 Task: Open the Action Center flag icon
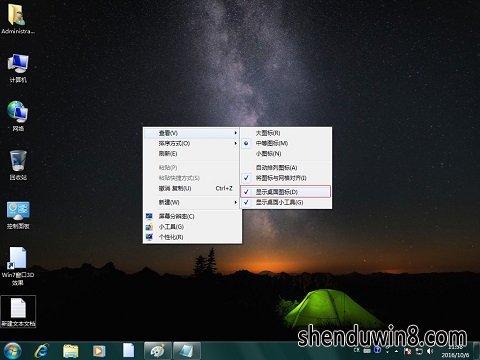pyautogui.click(x=408, y=351)
